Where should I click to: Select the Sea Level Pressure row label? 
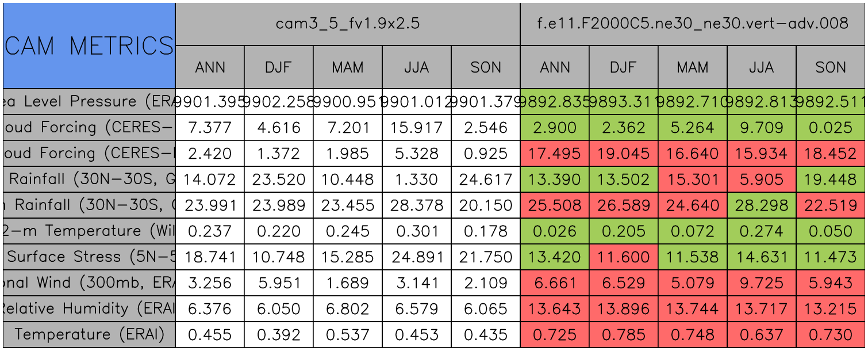pyautogui.click(x=89, y=101)
